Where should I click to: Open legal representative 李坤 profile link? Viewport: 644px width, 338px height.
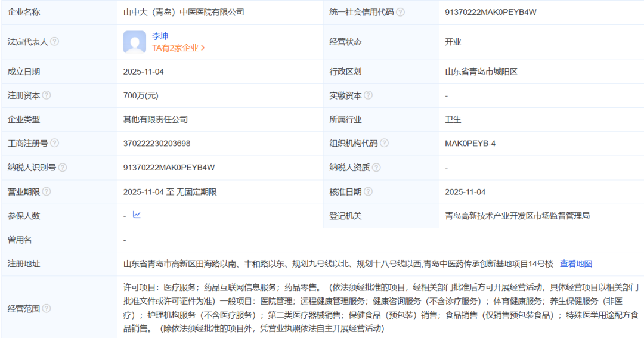160,36
